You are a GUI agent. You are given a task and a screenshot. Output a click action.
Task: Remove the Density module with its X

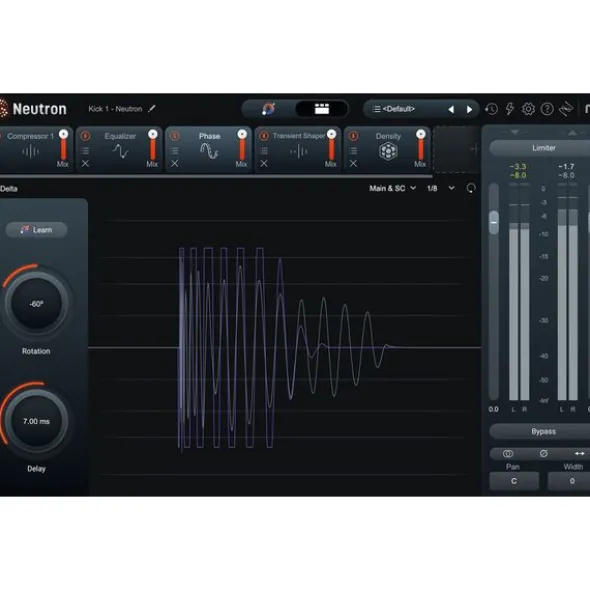[x=353, y=164]
